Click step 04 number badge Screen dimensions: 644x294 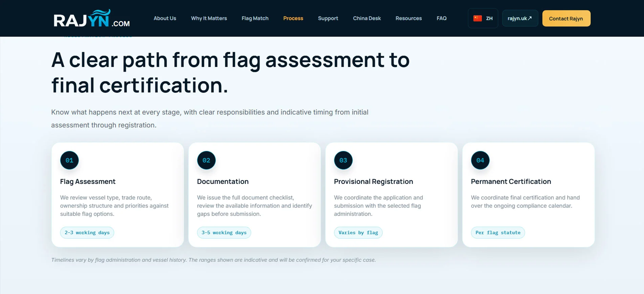point(480,160)
